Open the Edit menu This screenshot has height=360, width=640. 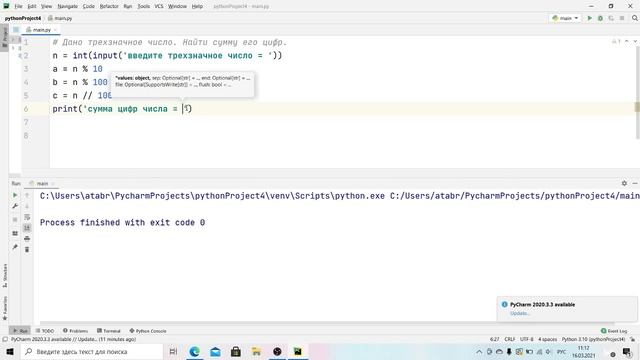(32, 6)
